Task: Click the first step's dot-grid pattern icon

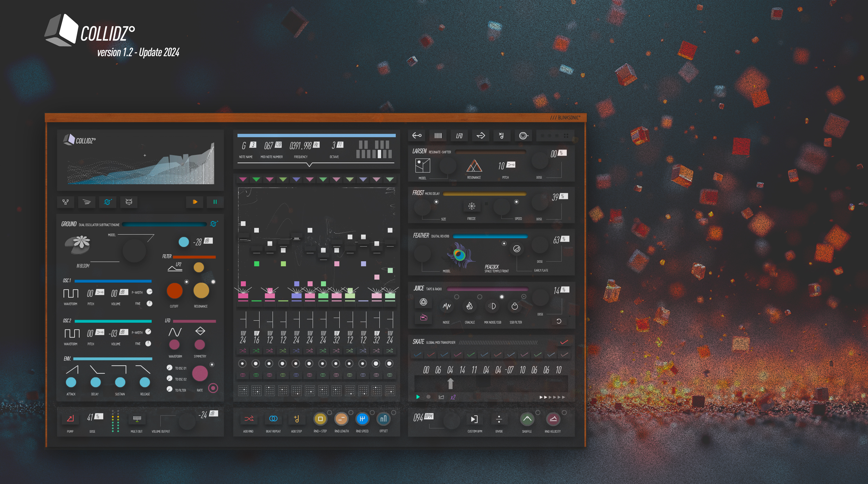Action: point(243,391)
